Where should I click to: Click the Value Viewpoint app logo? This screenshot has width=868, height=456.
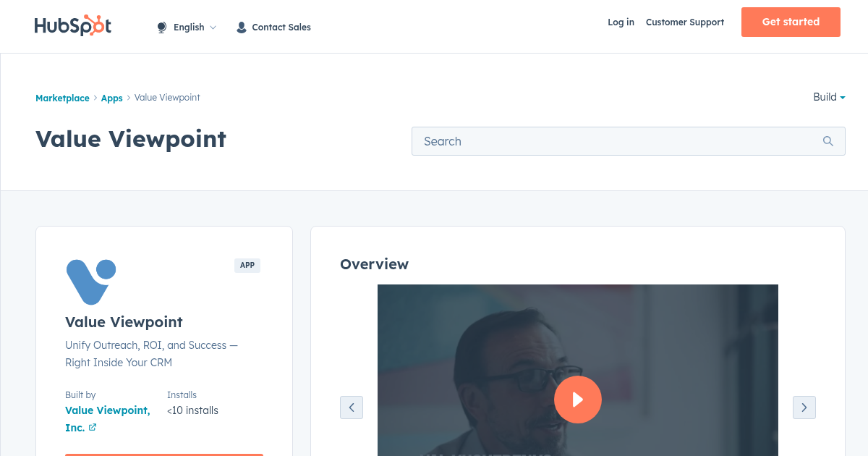91,282
